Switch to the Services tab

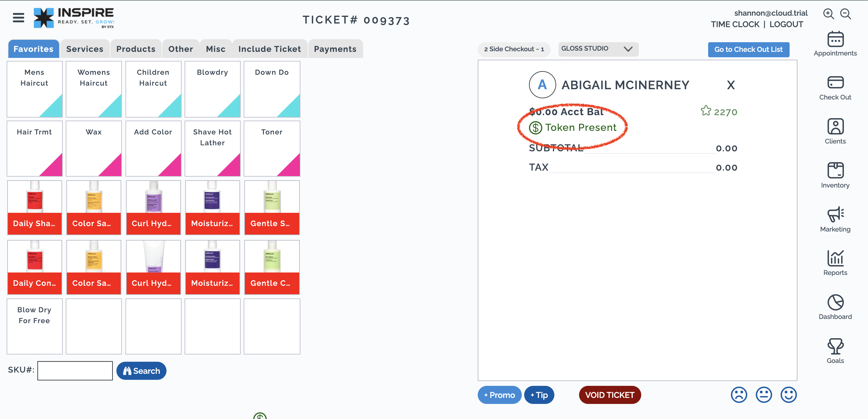pos(84,49)
